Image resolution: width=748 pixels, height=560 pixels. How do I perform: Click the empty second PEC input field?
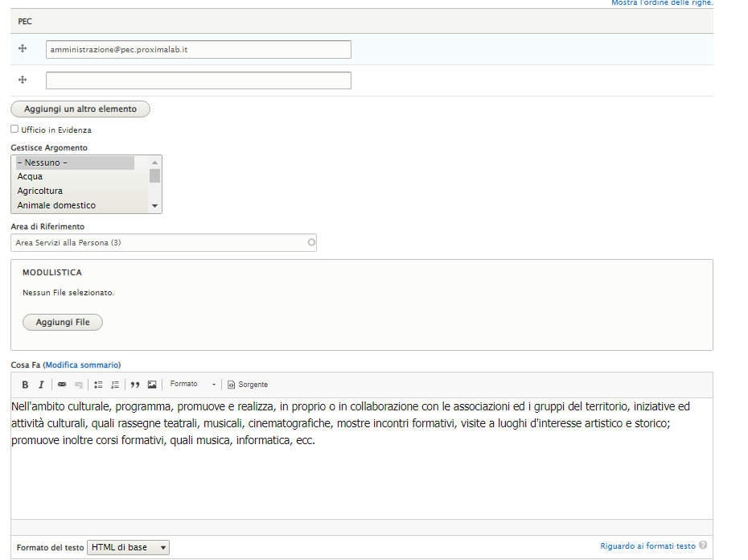[198, 80]
